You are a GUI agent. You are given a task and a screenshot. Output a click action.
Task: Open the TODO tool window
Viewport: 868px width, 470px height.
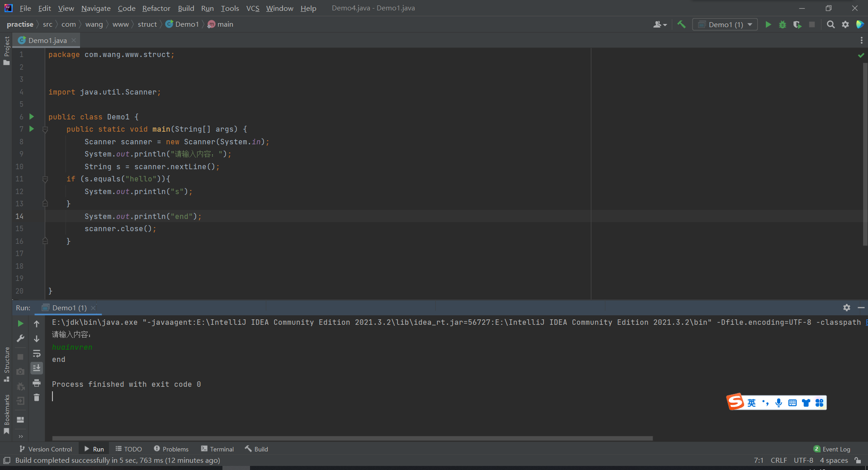129,449
